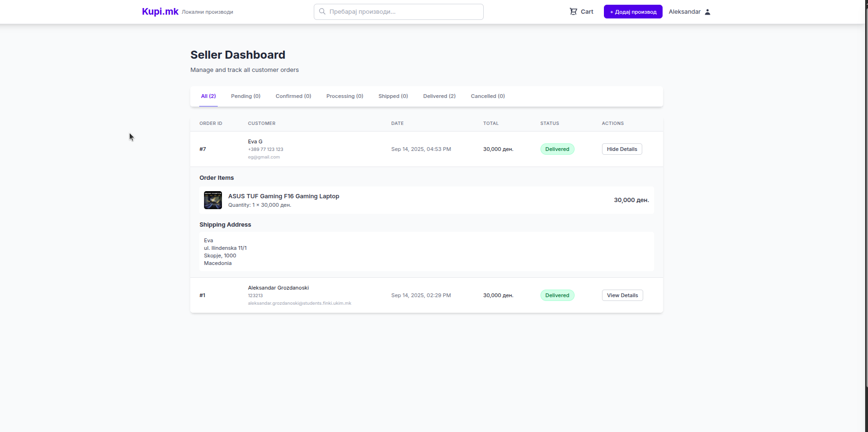Select the Pending (0) tab
This screenshot has width=868, height=432.
[x=246, y=96]
